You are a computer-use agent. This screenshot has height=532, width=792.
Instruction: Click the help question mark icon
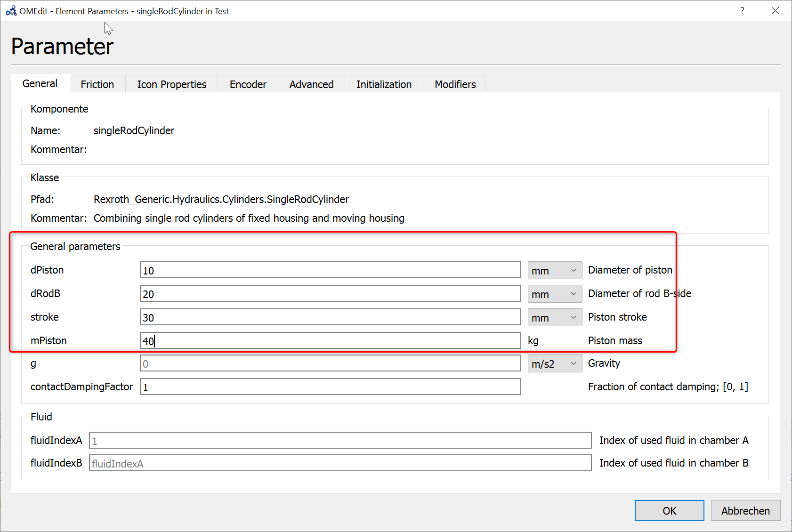(x=742, y=10)
